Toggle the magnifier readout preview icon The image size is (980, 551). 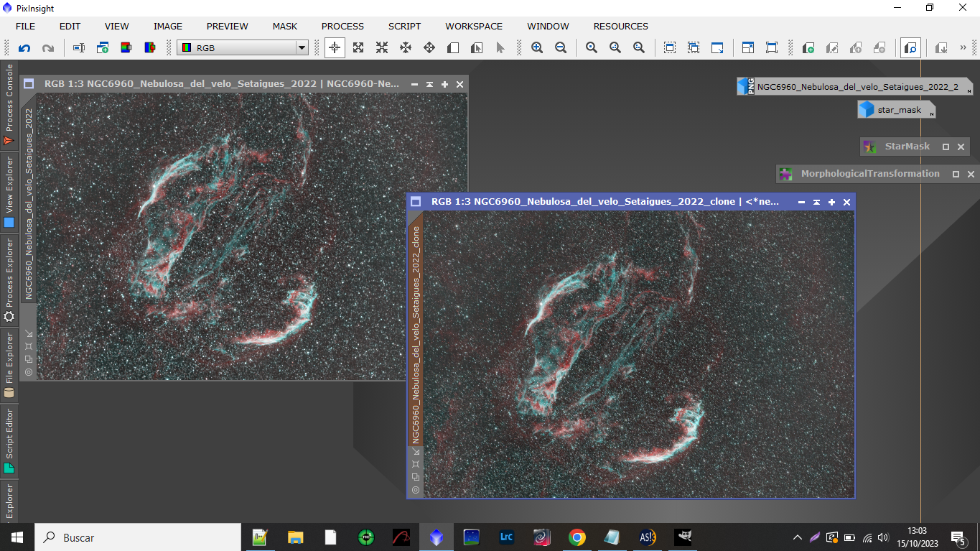tap(910, 48)
